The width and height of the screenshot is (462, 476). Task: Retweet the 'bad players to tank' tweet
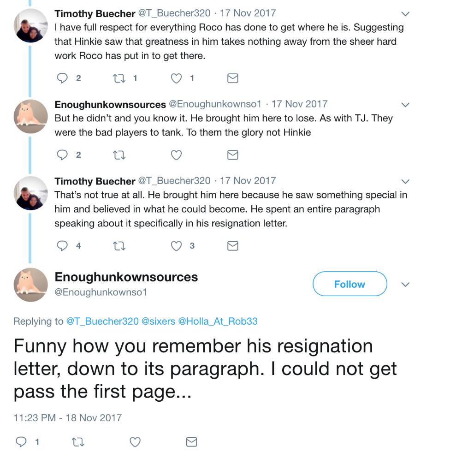(x=118, y=155)
